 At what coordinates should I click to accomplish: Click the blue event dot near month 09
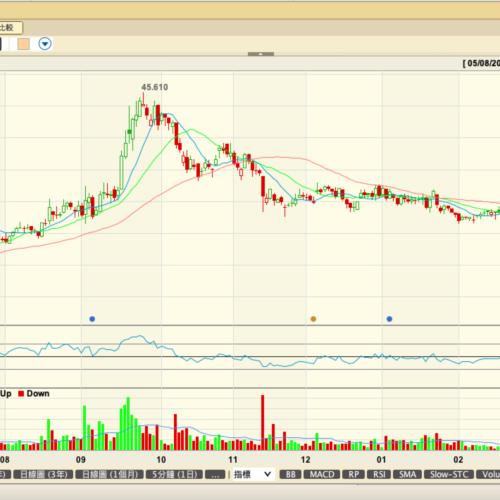point(92,319)
